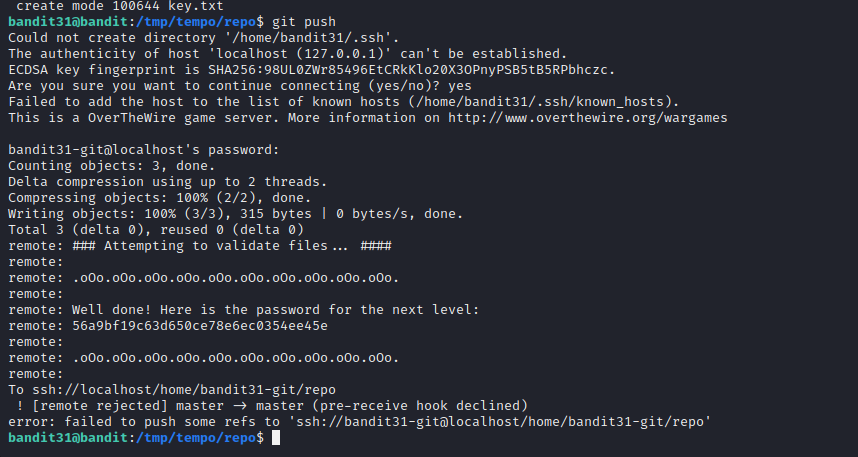Click the quoted ssh://bandit31-git@localhost URL in error line
The width and height of the screenshot is (858, 457).
(x=498, y=422)
